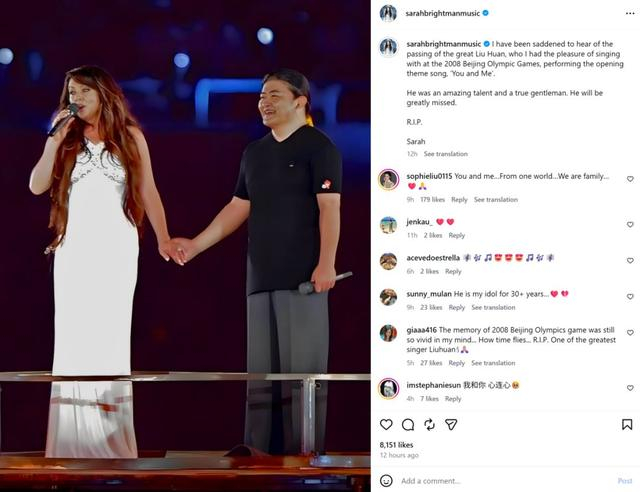This screenshot has width=640, height=492.
Task: See translation of sunny_mulan's comment
Action: [493, 307]
